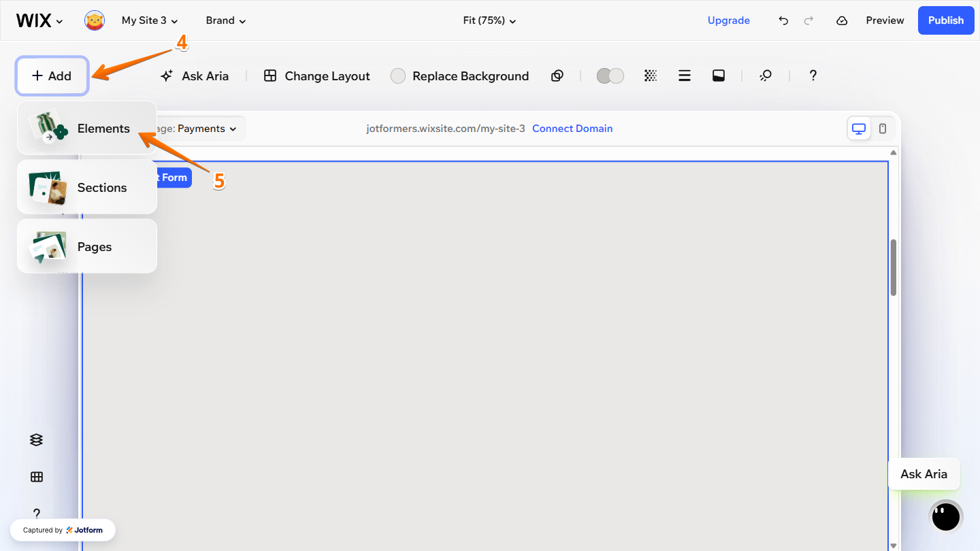Image resolution: width=980 pixels, height=551 pixels.
Task: Click the vertical scrollbar thumb
Action: 894,267
